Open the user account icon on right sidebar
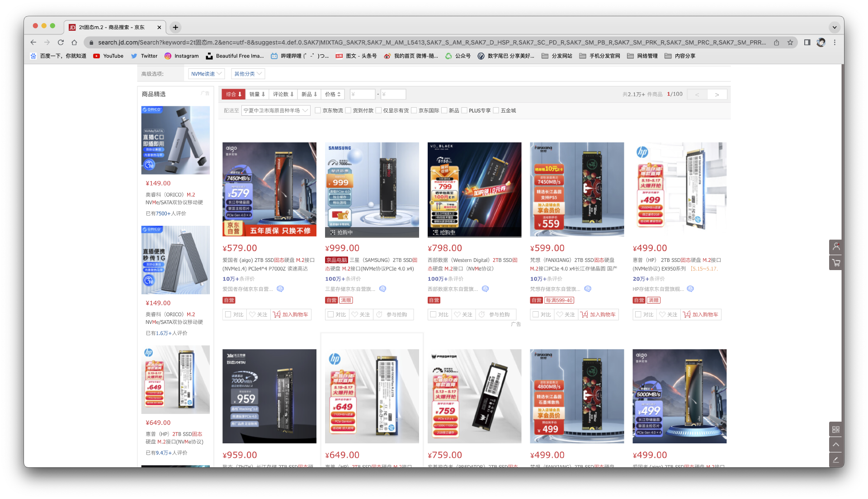This screenshot has height=499, width=868. [836, 247]
